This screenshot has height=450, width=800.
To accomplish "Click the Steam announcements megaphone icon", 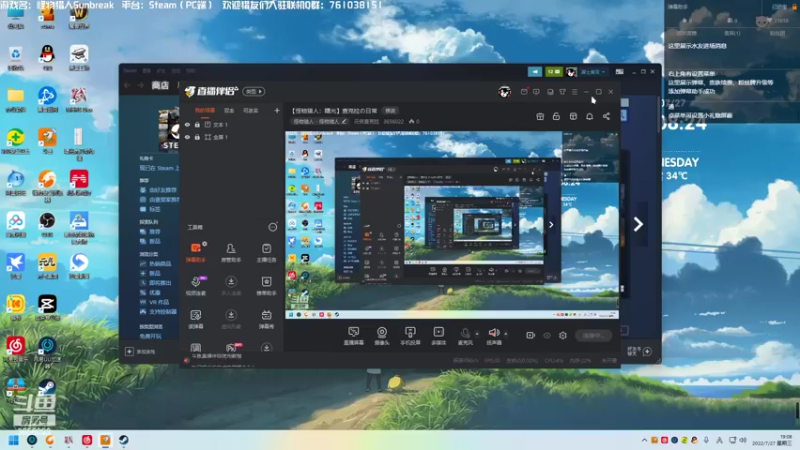I will click(535, 72).
